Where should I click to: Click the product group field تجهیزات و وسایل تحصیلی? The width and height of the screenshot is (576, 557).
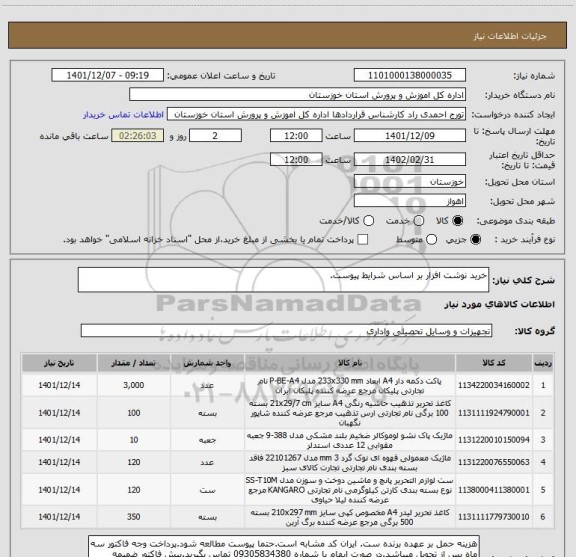tap(286, 331)
